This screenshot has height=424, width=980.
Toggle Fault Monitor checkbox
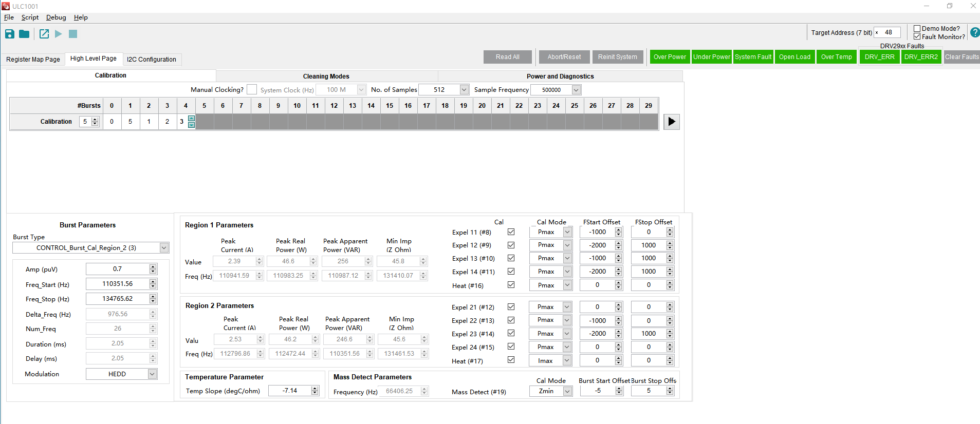(917, 36)
